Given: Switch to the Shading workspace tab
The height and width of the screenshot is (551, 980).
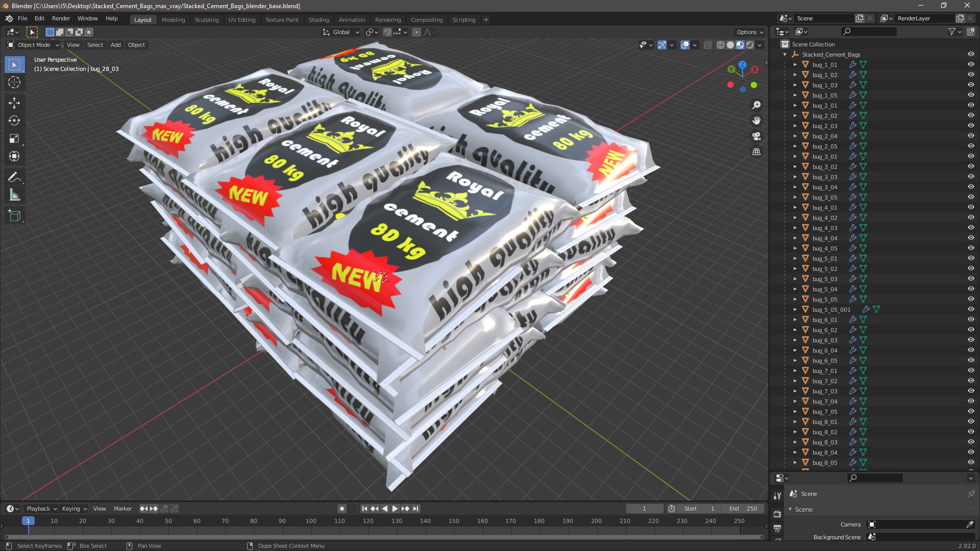Looking at the screenshot, I should [x=318, y=20].
